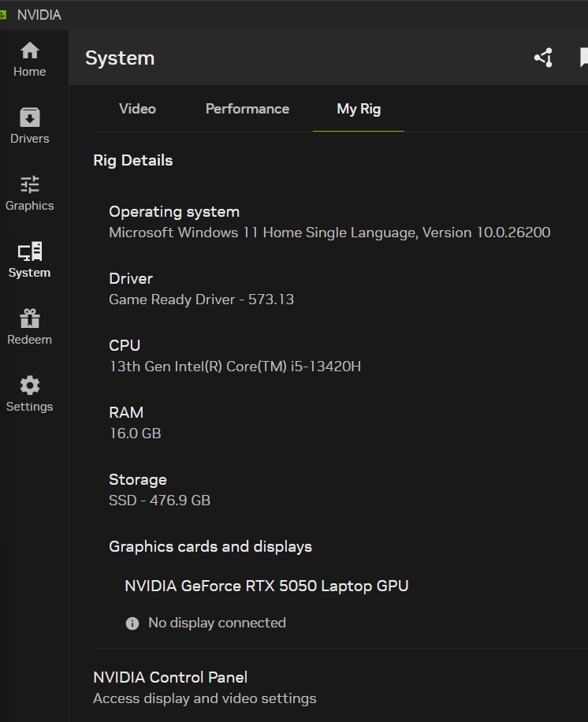The width and height of the screenshot is (588, 722).
Task: Click the No display connected message
Action: [x=217, y=623]
